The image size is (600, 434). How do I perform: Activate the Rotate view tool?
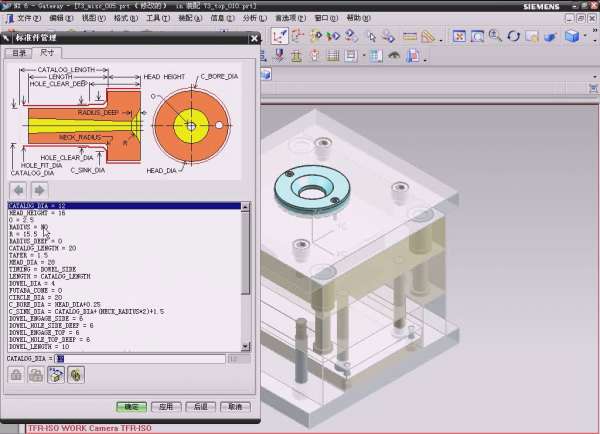513,36
